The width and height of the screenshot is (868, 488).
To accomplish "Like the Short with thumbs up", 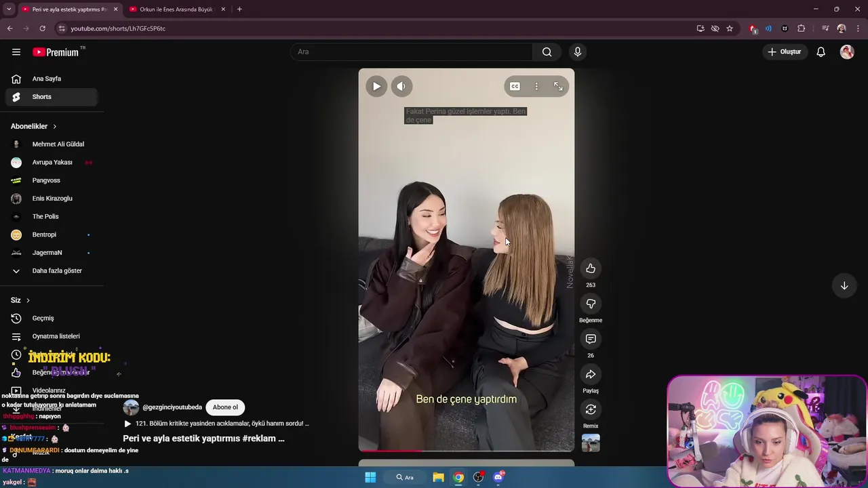I will pyautogui.click(x=591, y=268).
